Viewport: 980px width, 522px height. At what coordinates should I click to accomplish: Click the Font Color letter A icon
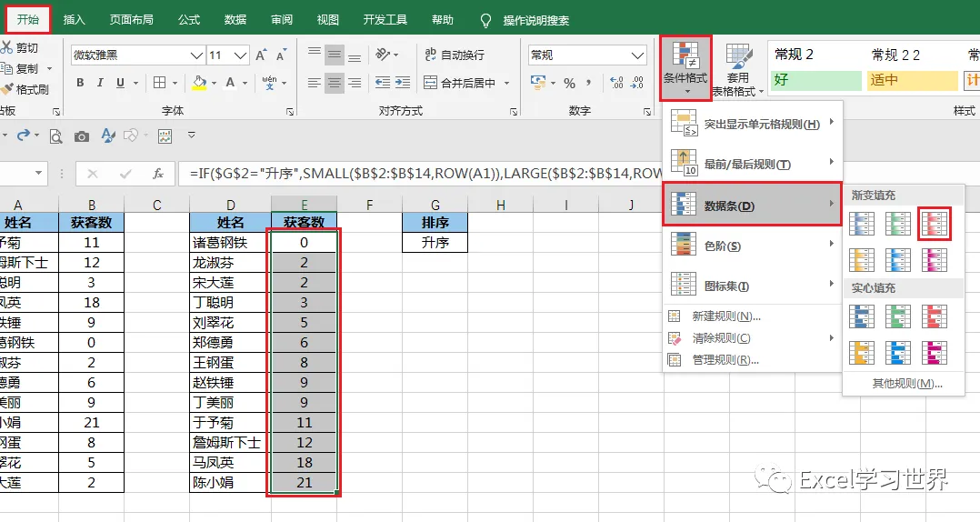point(230,83)
